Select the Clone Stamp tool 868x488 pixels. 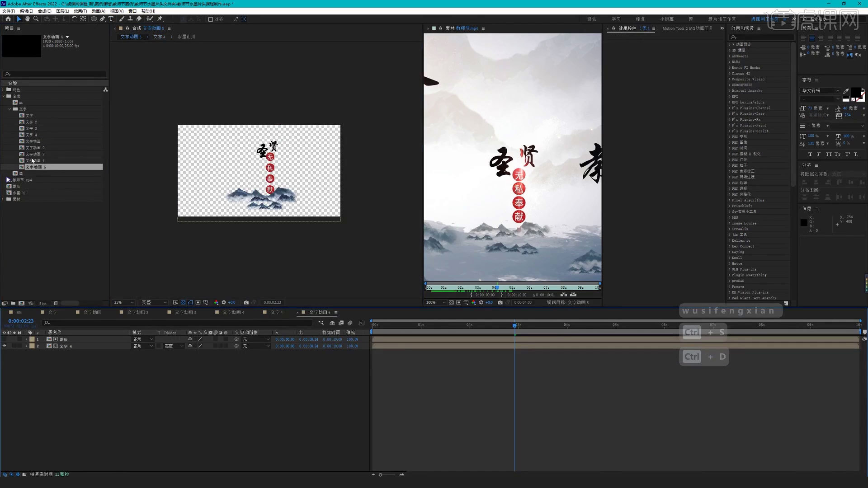[130, 19]
